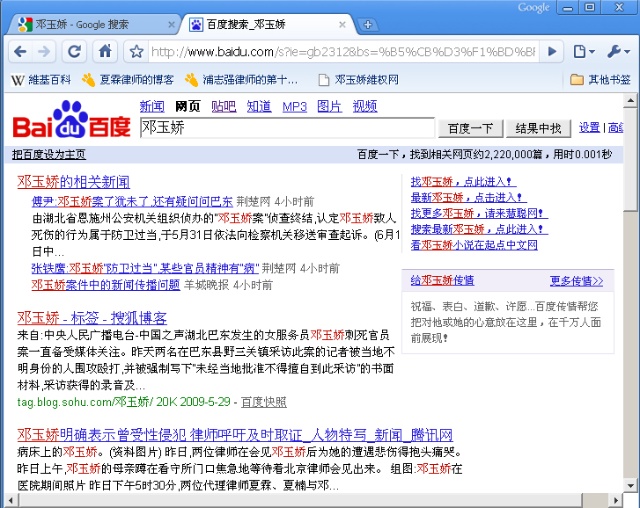Open 邓玉娇維权网 bookmark
The image size is (640, 508).
[358, 80]
